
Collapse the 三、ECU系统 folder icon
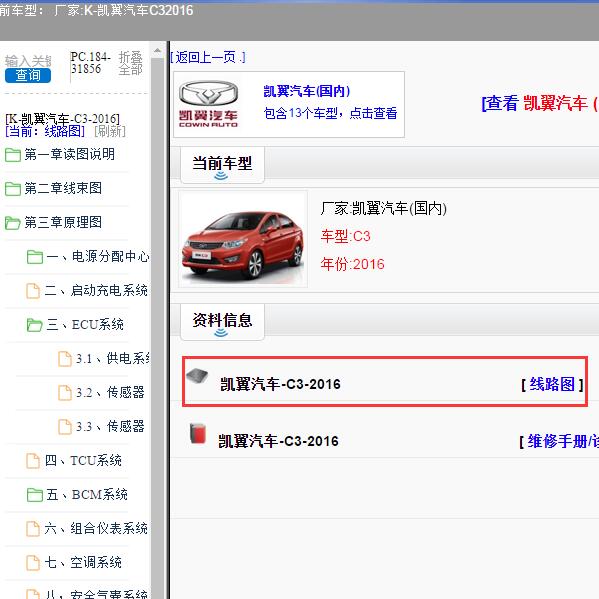[35, 325]
